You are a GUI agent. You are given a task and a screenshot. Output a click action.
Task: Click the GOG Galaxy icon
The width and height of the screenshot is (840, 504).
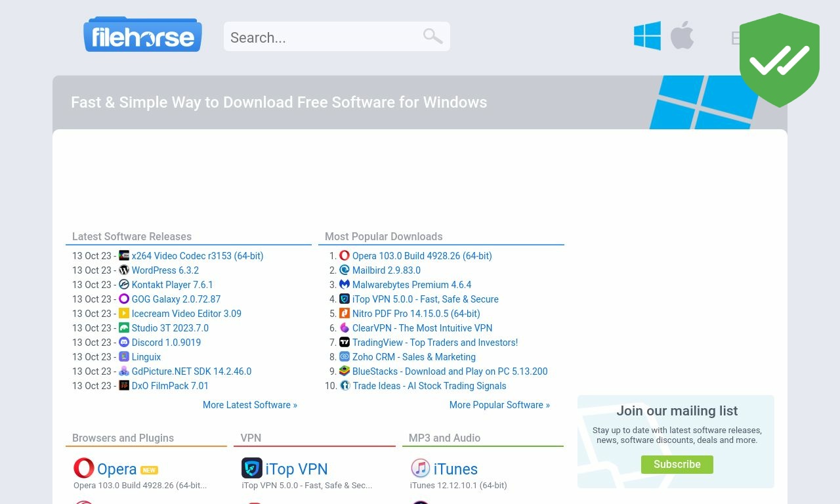(124, 299)
